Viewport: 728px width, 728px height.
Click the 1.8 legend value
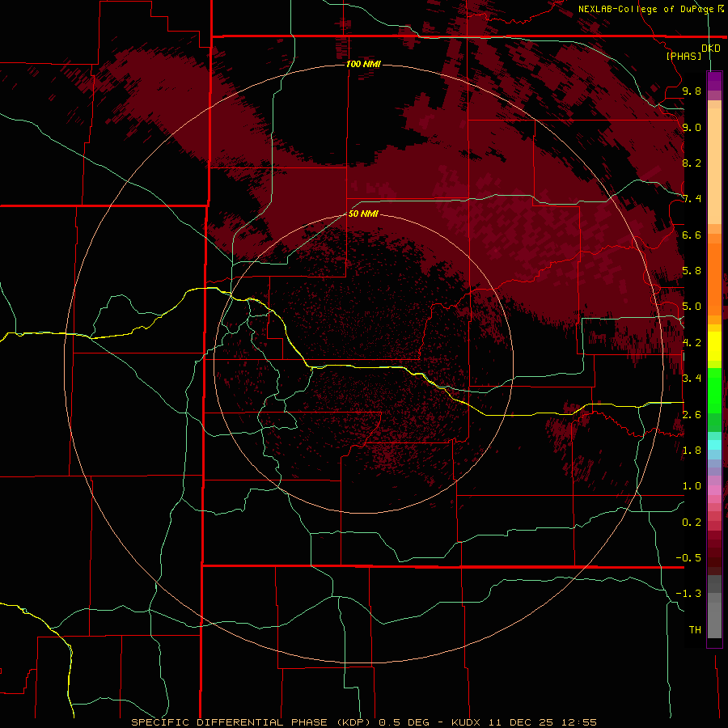(x=692, y=451)
